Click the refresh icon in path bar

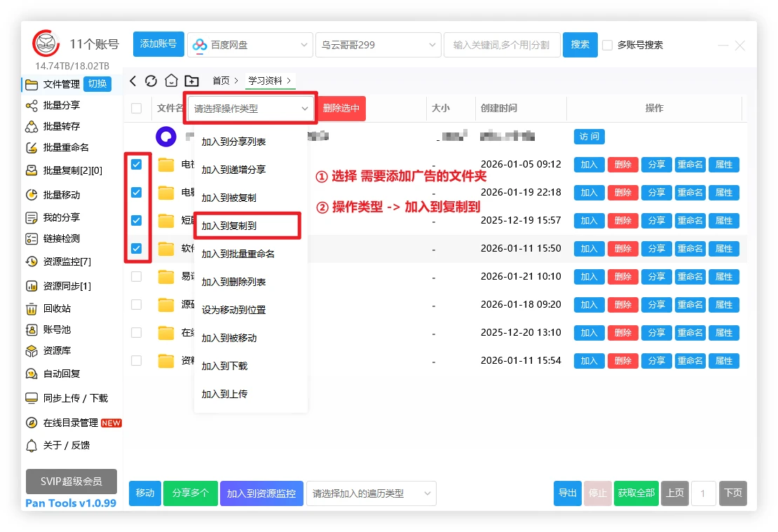[x=151, y=81]
